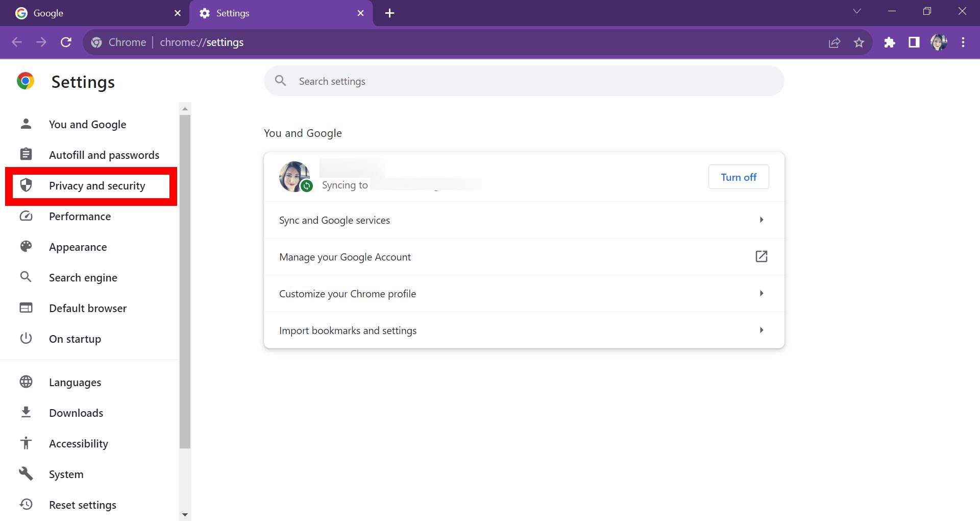This screenshot has height=521, width=980.
Task: Expand Import bookmarks and settings
Action: pyautogui.click(x=524, y=330)
